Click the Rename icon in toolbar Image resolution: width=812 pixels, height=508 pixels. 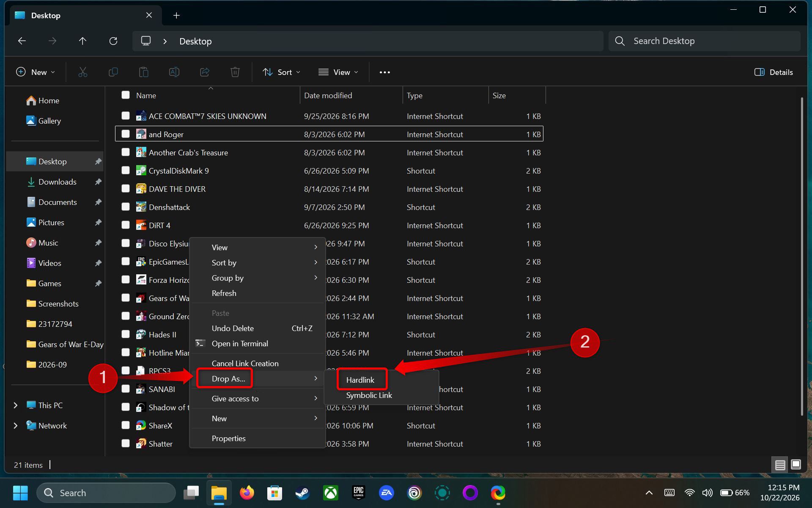tap(174, 72)
